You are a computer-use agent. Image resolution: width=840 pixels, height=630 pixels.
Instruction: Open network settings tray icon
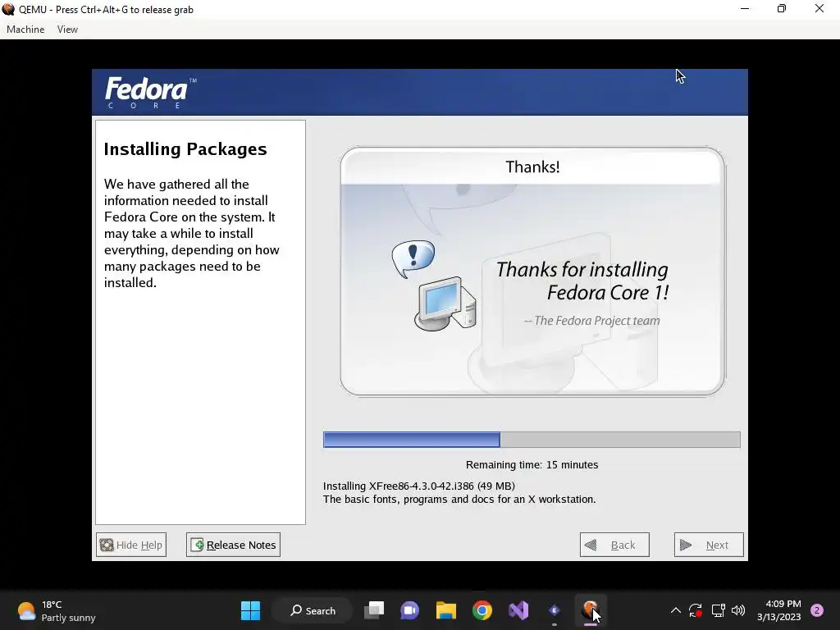point(718,610)
